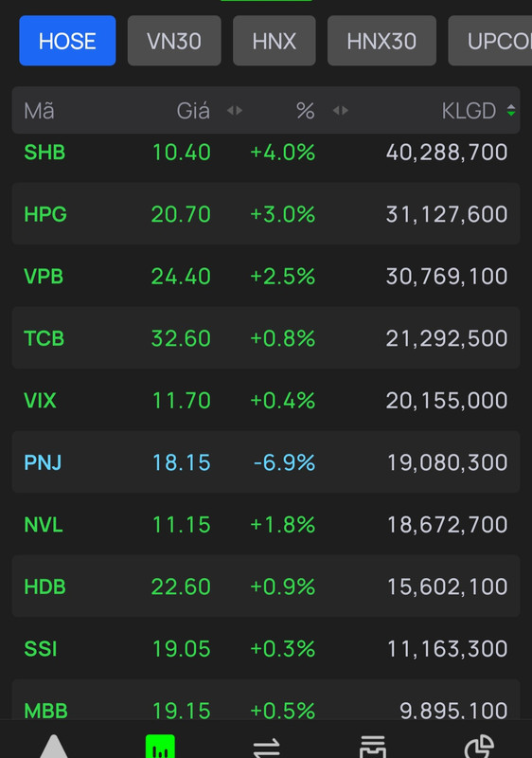Open the SHB stock row
The height and width of the screenshot is (758, 532).
point(266,153)
